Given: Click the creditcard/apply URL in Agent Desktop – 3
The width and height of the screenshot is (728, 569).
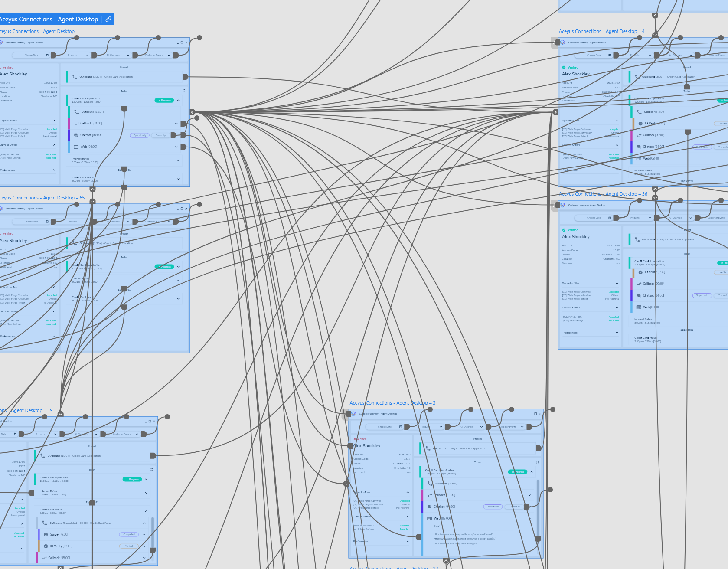Looking at the screenshot, I should [x=455, y=543].
